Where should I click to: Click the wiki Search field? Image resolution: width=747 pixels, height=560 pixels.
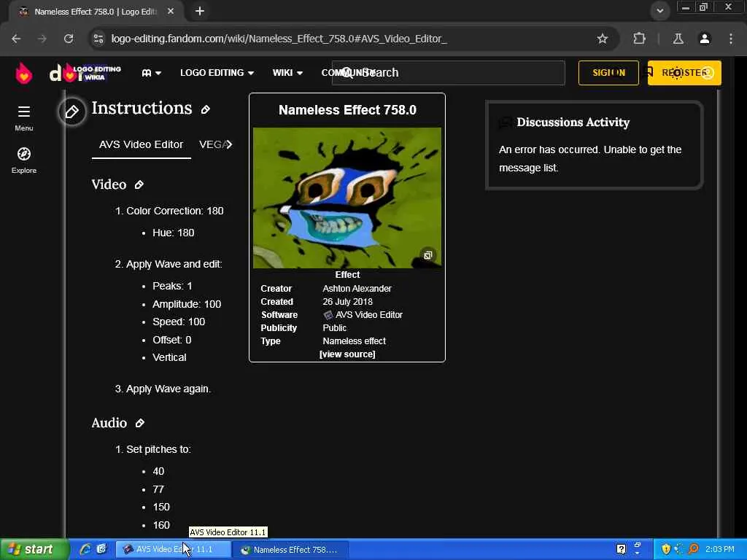[449, 73]
